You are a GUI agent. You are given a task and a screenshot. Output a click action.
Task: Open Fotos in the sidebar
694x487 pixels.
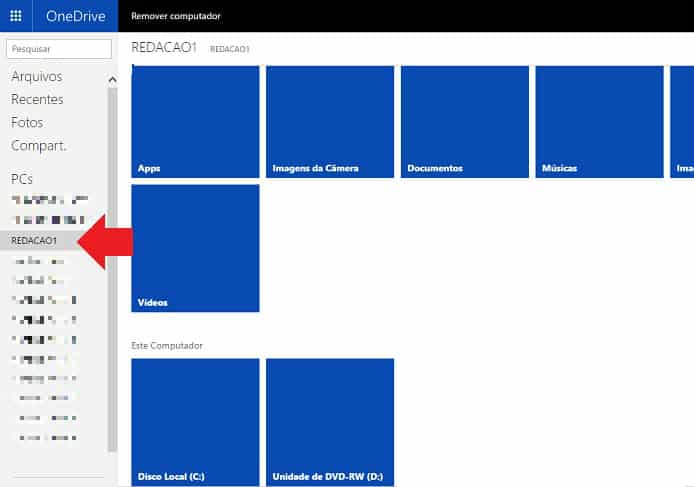point(27,122)
